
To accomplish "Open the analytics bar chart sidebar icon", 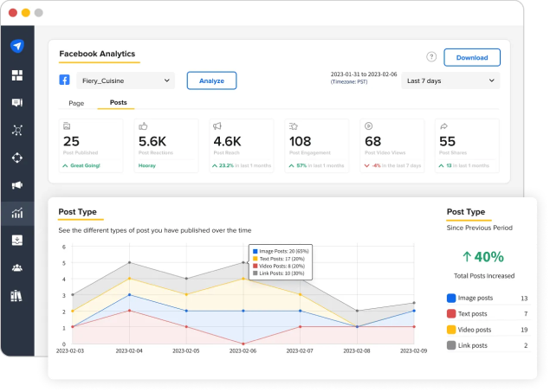I will click(x=16, y=213).
